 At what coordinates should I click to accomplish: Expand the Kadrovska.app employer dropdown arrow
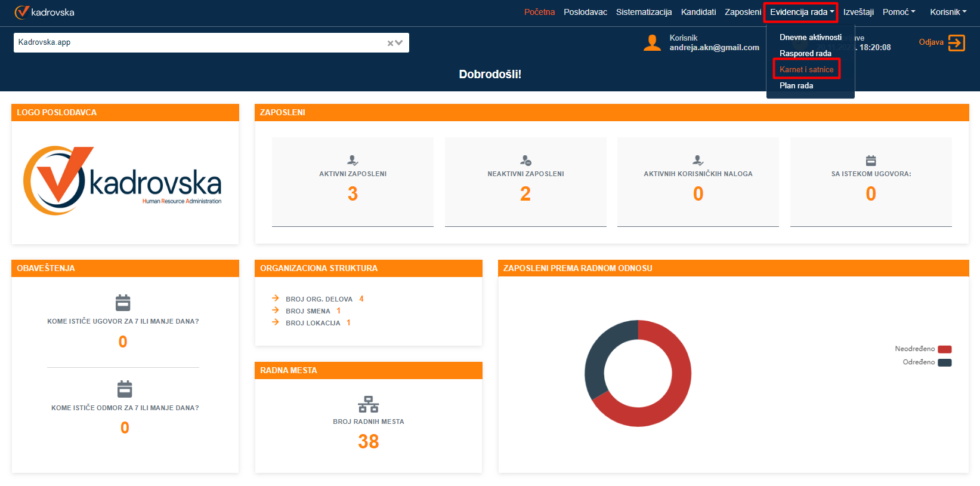point(399,43)
